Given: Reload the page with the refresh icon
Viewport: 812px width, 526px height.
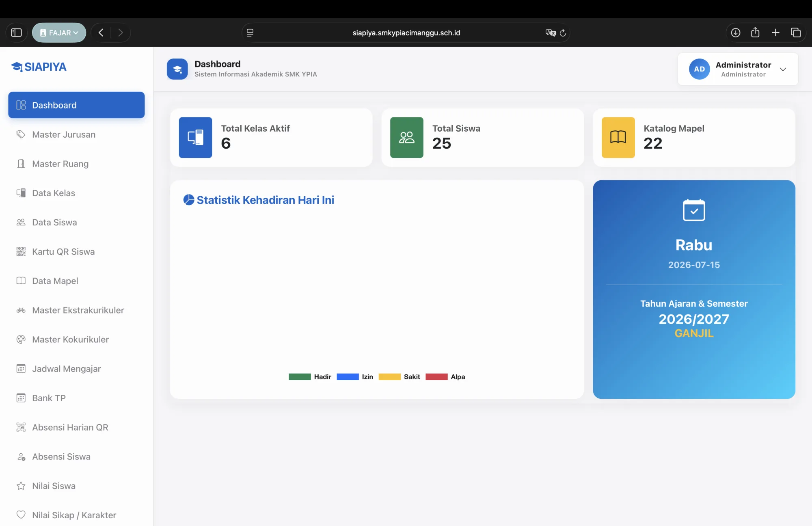Looking at the screenshot, I should click(563, 33).
